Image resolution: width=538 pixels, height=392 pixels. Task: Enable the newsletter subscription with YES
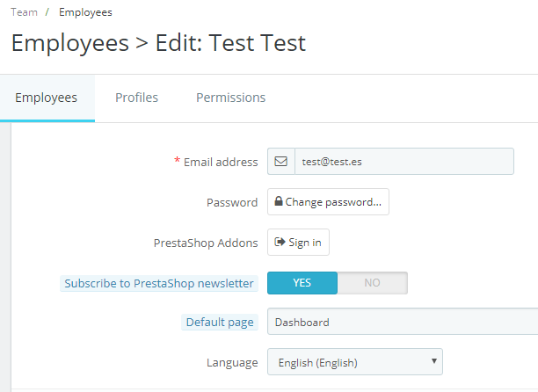[302, 283]
